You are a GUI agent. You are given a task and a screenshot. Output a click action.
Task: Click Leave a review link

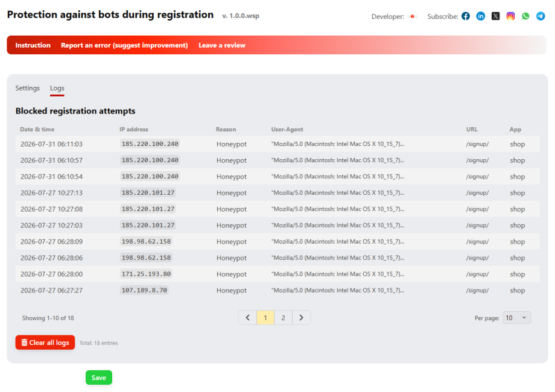pyautogui.click(x=222, y=45)
